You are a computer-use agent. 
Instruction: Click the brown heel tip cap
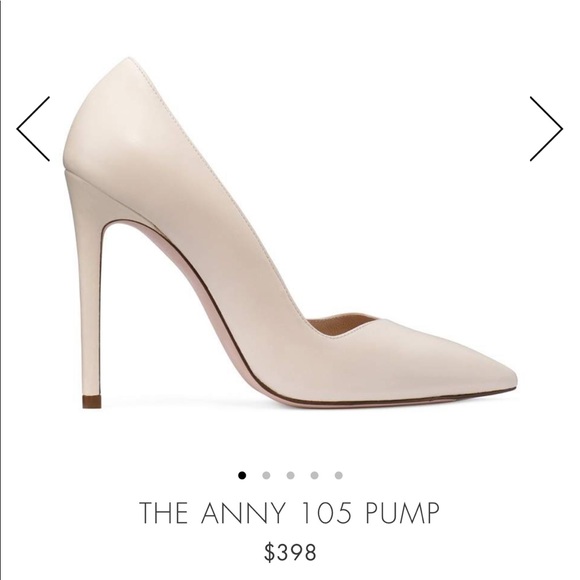[x=91, y=402]
